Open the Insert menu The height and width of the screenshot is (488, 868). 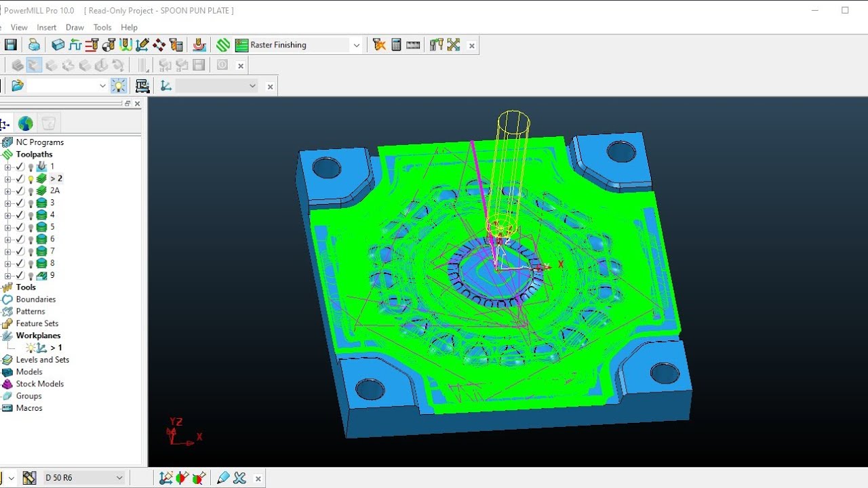coord(47,27)
